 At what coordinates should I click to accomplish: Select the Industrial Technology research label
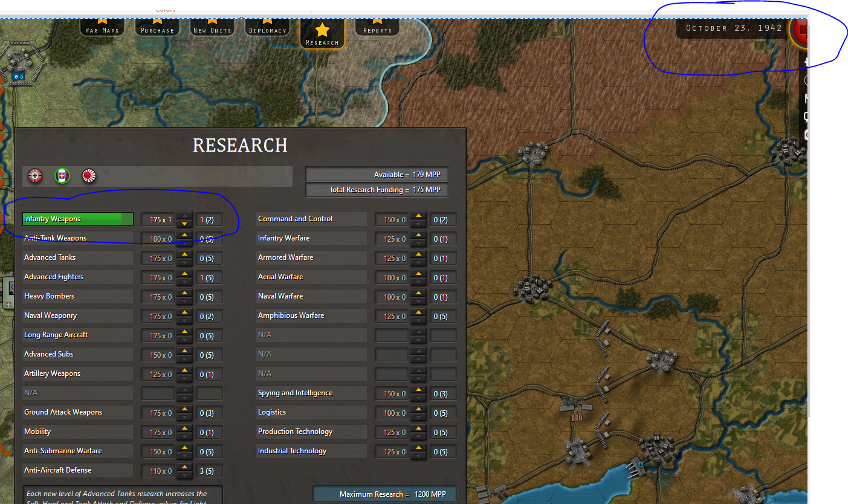click(311, 451)
